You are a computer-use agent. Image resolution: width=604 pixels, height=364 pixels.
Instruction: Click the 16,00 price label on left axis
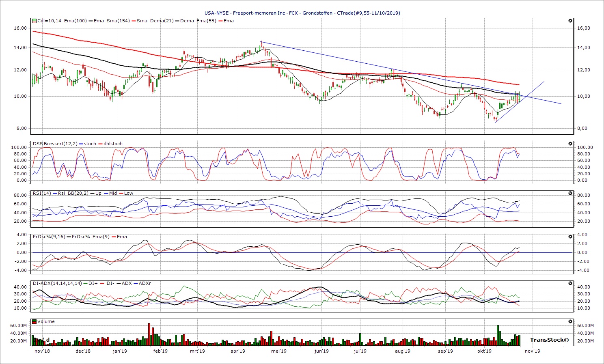pos(20,28)
